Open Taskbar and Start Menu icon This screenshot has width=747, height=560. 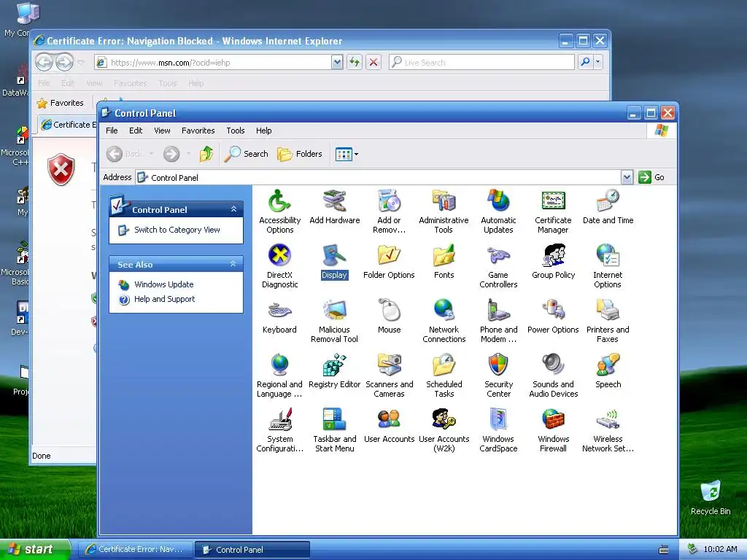tap(334, 430)
